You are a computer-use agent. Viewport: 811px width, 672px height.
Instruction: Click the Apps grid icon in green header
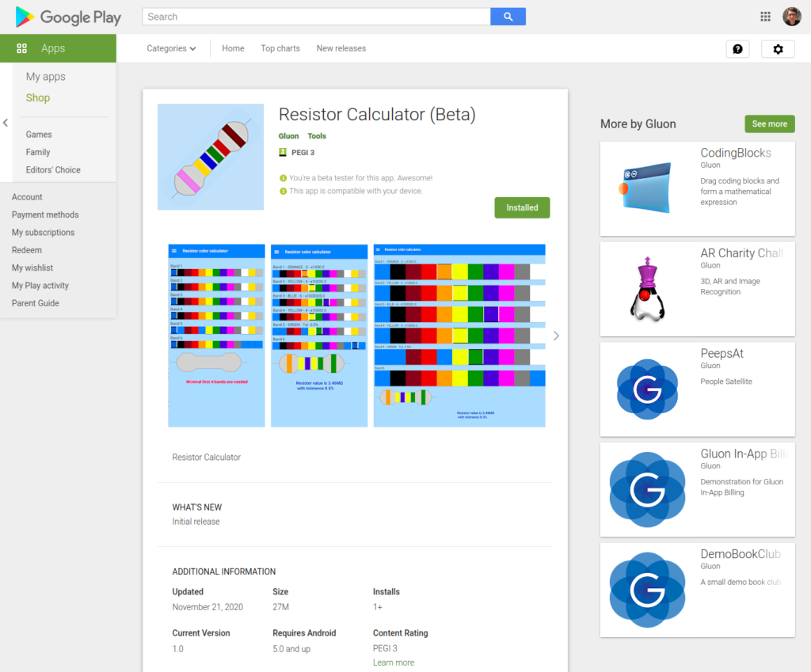pos(21,48)
